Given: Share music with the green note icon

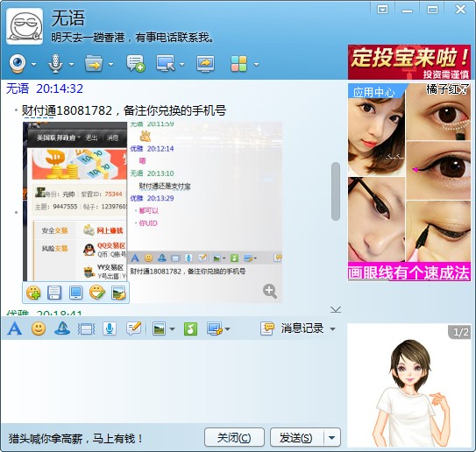Looking at the screenshot, I should [x=190, y=328].
